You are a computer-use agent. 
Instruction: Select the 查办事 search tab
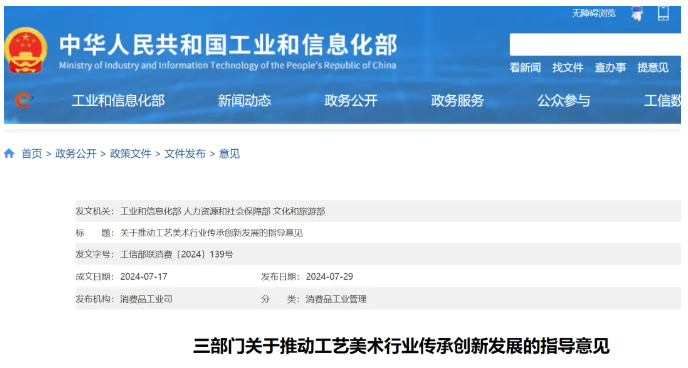[x=610, y=68]
